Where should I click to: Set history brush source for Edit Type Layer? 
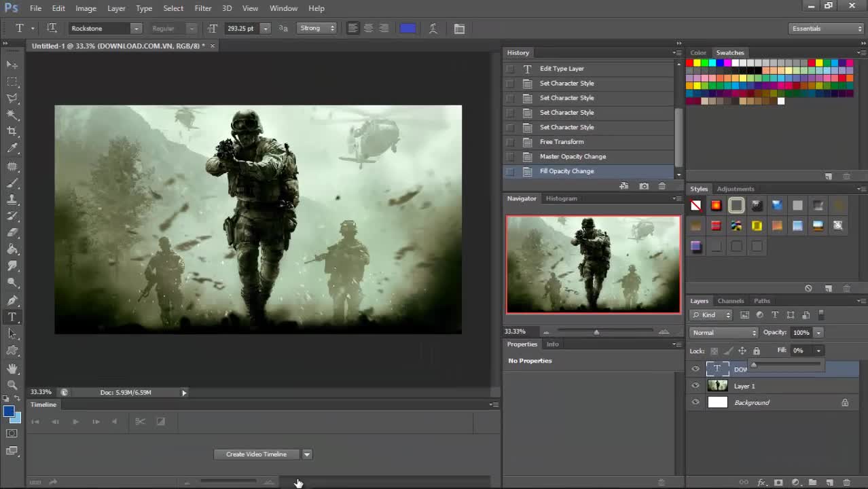510,69
